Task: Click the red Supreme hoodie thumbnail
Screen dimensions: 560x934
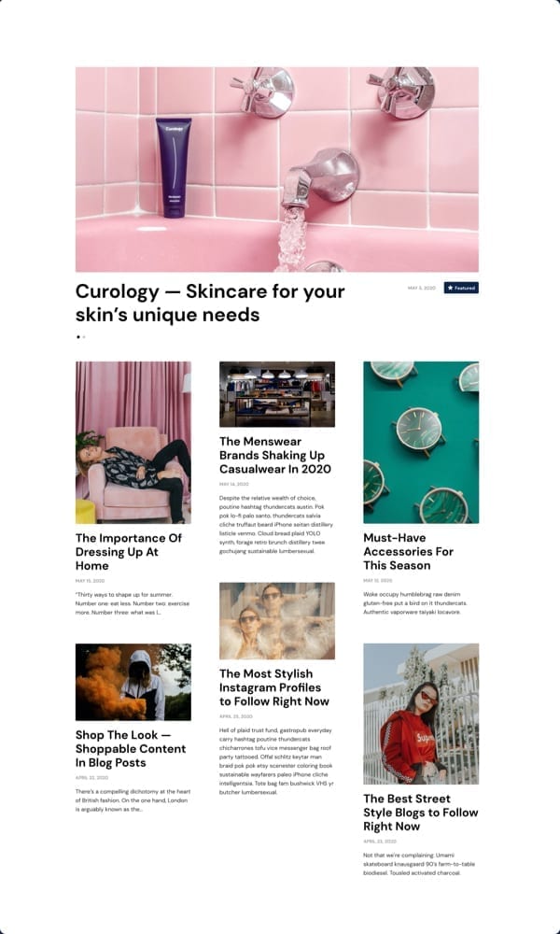Action: (421, 714)
